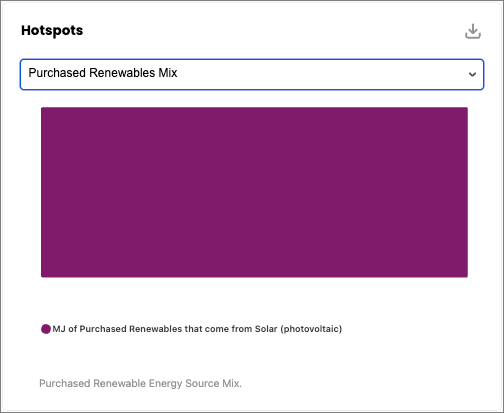504x413 pixels.
Task: Click the Hotspots panel heading
Action: pyautogui.click(x=52, y=31)
